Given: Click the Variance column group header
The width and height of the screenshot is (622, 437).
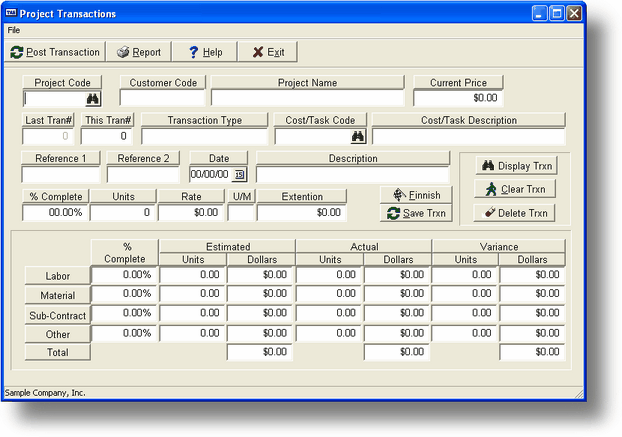Looking at the screenshot, I should [499, 246].
